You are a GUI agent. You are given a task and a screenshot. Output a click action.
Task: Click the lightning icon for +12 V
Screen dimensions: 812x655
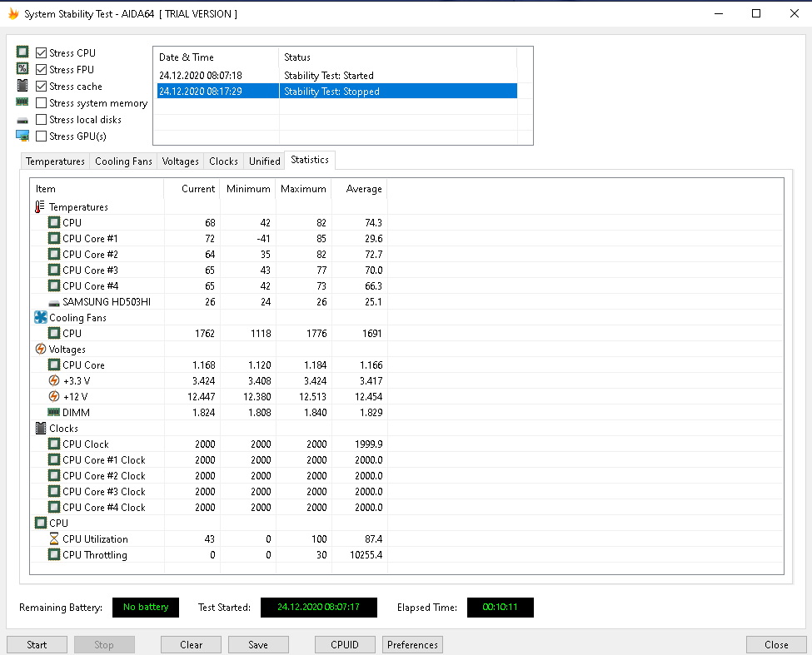click(x=54, y=396)
